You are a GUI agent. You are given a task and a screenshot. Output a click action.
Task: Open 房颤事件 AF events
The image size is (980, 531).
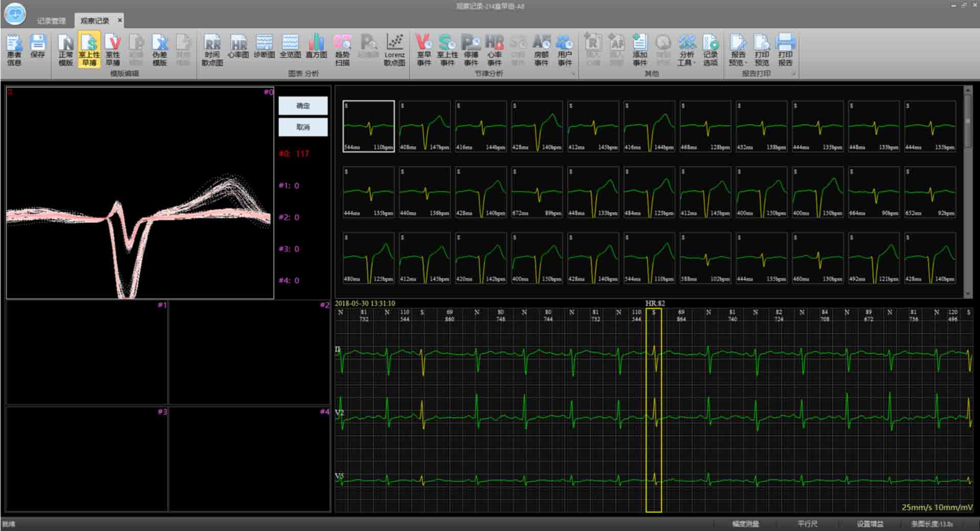pyautogui.click(x=542, y=50)
